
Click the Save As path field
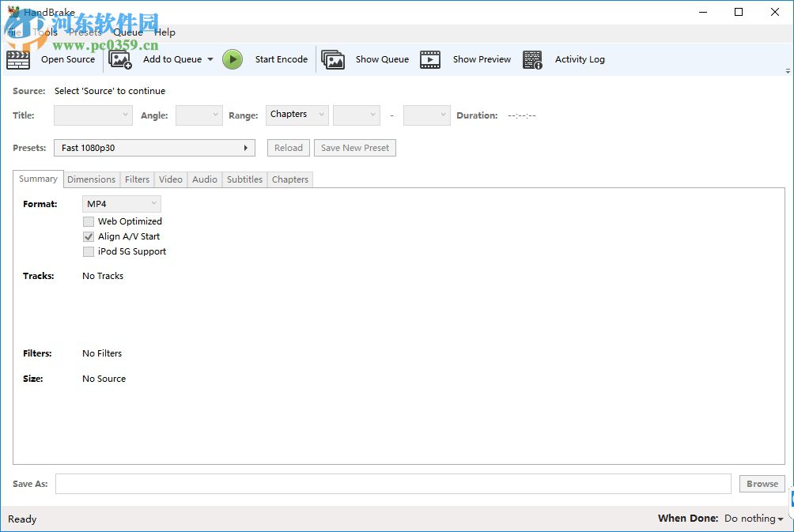[x=394, y=484]
